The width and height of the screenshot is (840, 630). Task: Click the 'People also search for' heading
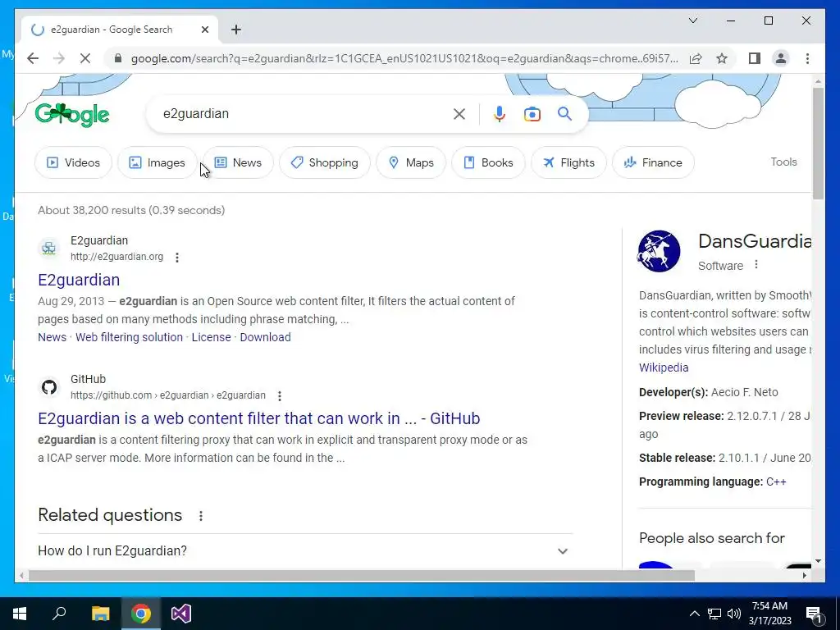(x=711, y=538)
